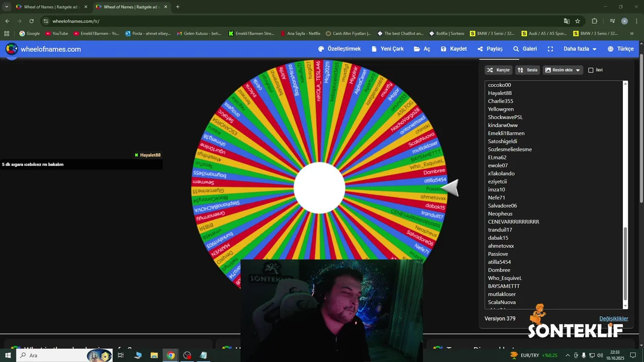Click the Sozlesmeliyeslesme entry line
This screenshot has width=644, height=362.
click(510, 149)
